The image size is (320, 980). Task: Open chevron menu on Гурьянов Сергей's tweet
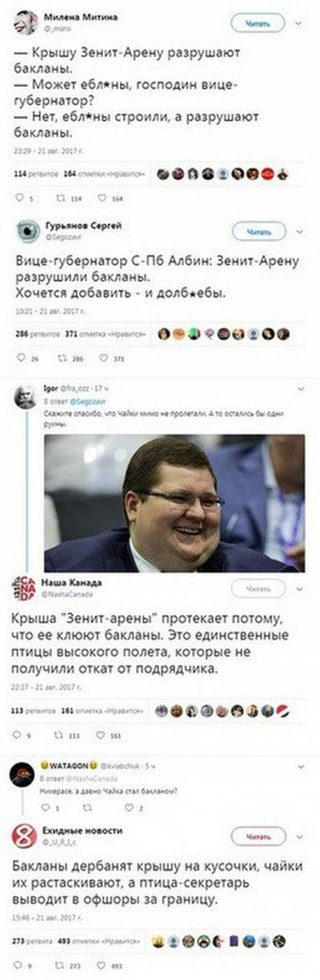point(300,232)
